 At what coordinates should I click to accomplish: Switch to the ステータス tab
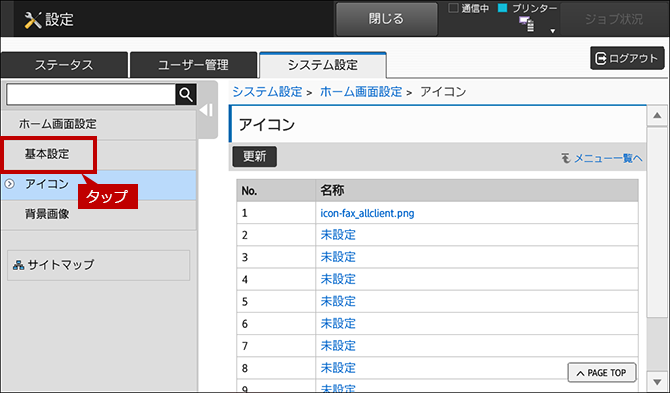64,65
